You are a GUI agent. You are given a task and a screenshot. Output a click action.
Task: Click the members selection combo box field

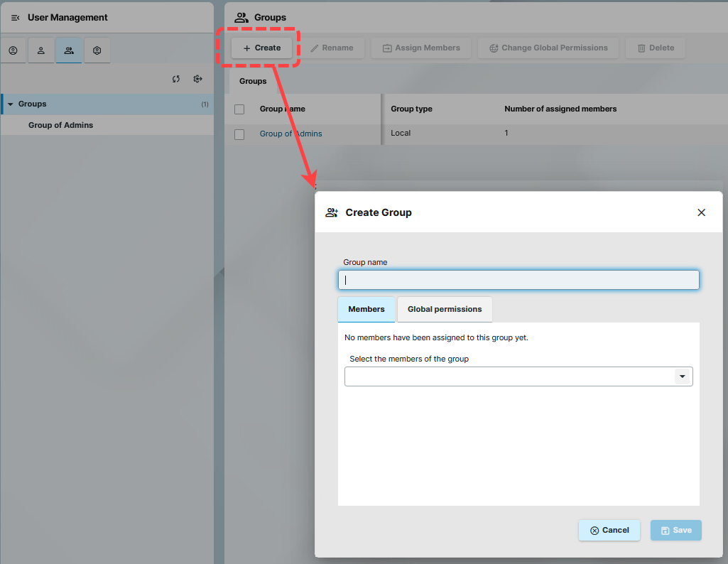tap(509, 376)
